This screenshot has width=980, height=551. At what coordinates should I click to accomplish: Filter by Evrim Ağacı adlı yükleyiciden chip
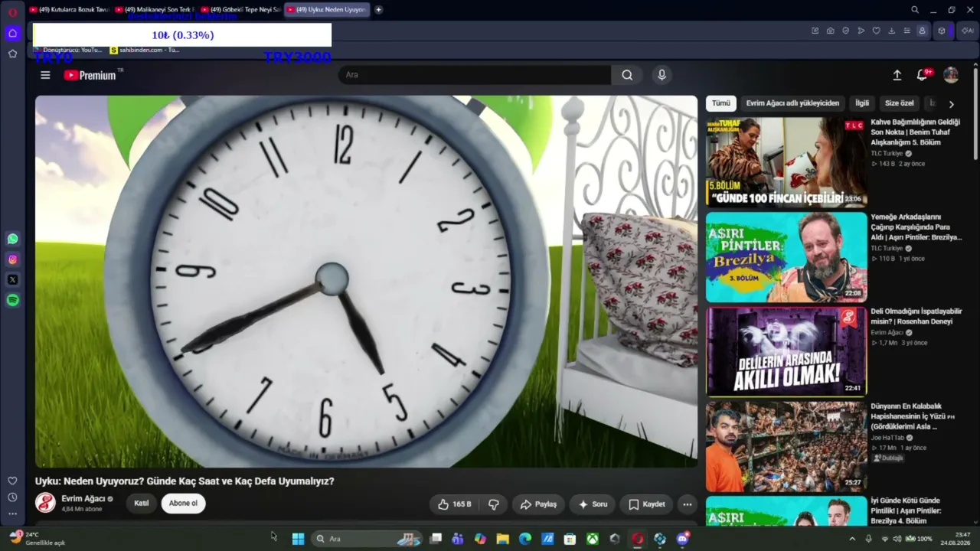pyautogui.click(x=792, y=103)
